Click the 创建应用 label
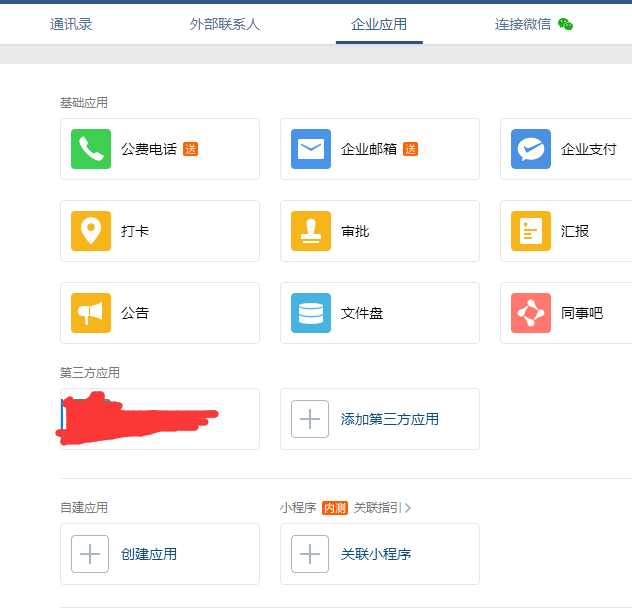Image resolution: width=632 pixels, height=613 pixels. click(x=149, y=554)
